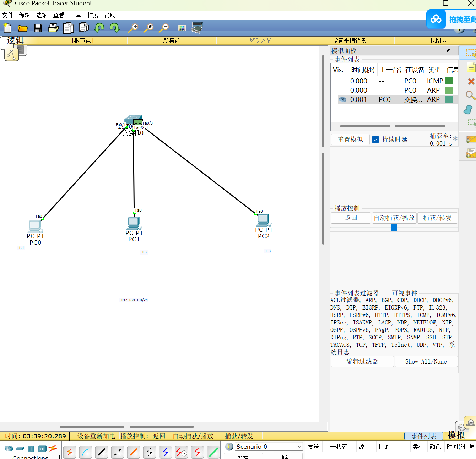Screen dimensions: 476x459
Task: Click the 设置平铺背景 bar item
Action: click(350, 40)
